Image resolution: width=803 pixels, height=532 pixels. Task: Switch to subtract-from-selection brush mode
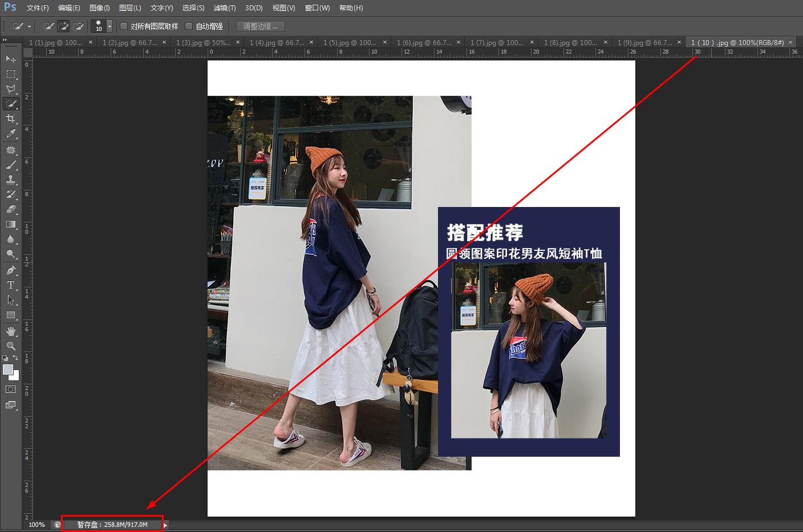pyautogui.click(x=79, y=26)
